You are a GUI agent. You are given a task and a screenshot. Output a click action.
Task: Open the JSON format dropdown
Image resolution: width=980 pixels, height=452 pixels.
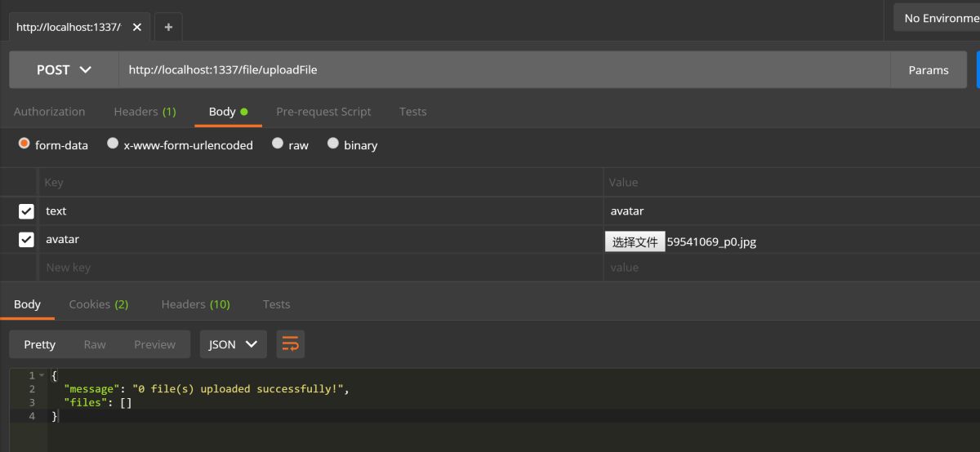pyautogui.click(x=234, y=344)
